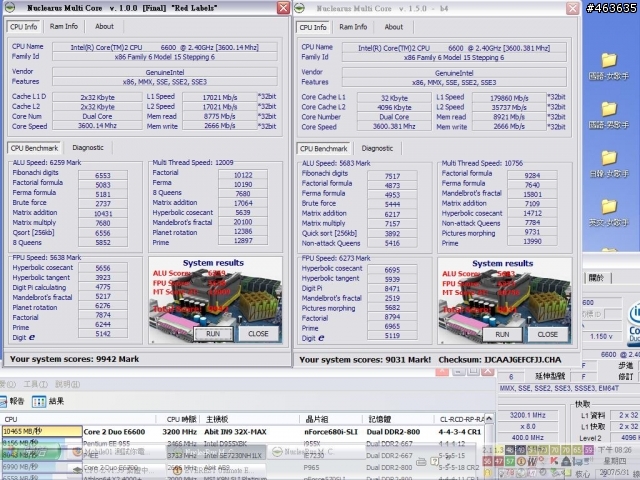Click the Nuclearus v1.5.0 title bar icon
The width and height of the screenshot is (640, 480).
tap(300, 8)
